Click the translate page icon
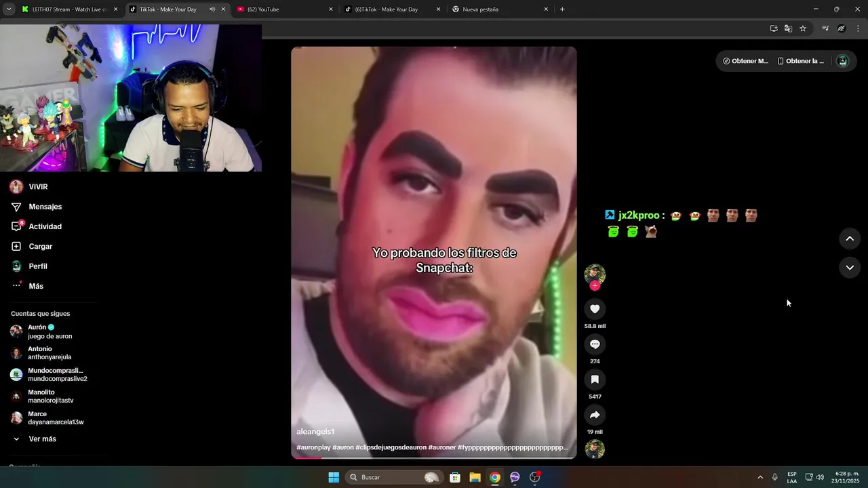Viewport: 868px width, 488px height. (x=788, y=28)
